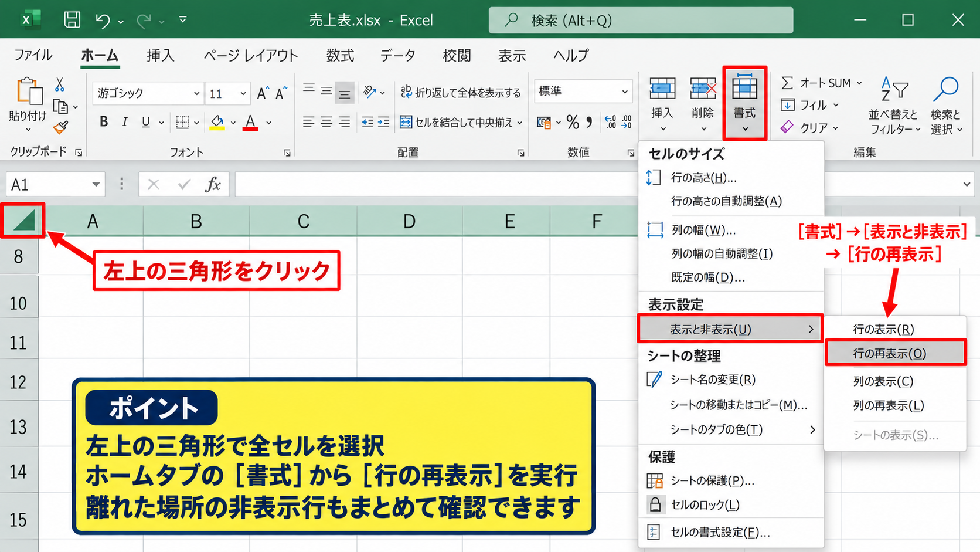The image size is (980, 552).
Task: Click the Cut scissors icon
Action: [59, 84]
